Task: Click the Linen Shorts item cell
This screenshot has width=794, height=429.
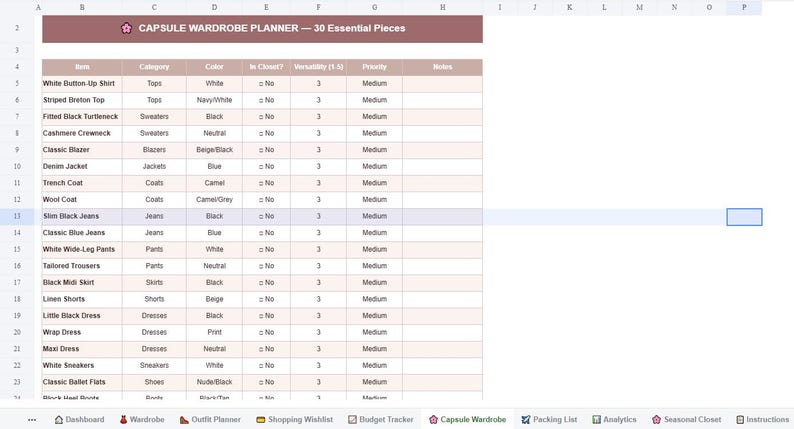Action: (x=82, y=299)
